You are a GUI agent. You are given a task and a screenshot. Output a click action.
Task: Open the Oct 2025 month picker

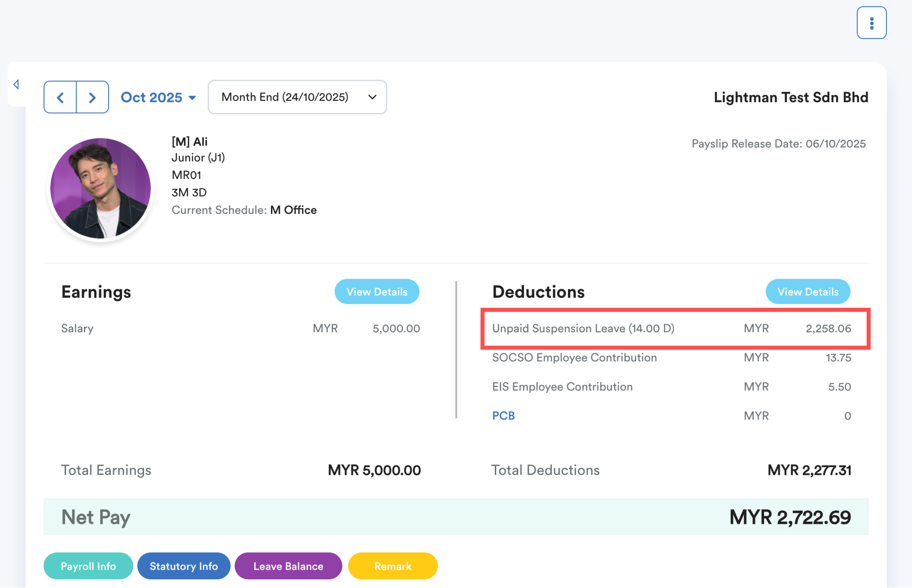(152, 97)
